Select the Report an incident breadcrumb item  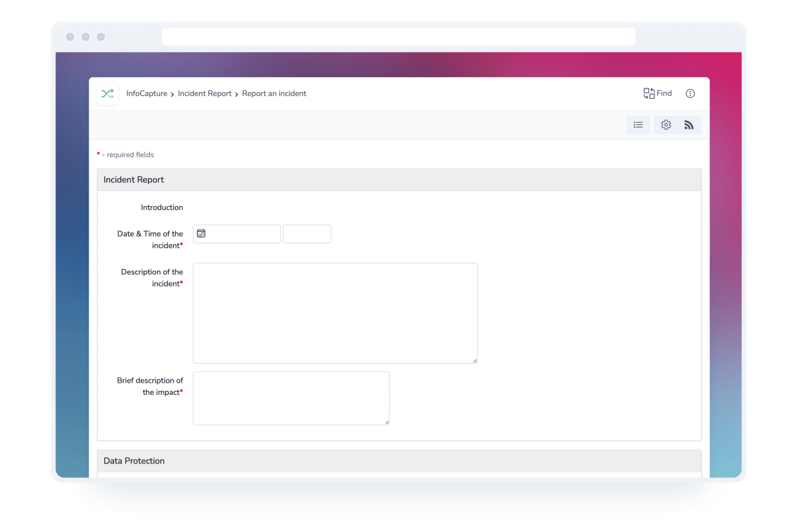pyautogui.click(x=274, y=93)
